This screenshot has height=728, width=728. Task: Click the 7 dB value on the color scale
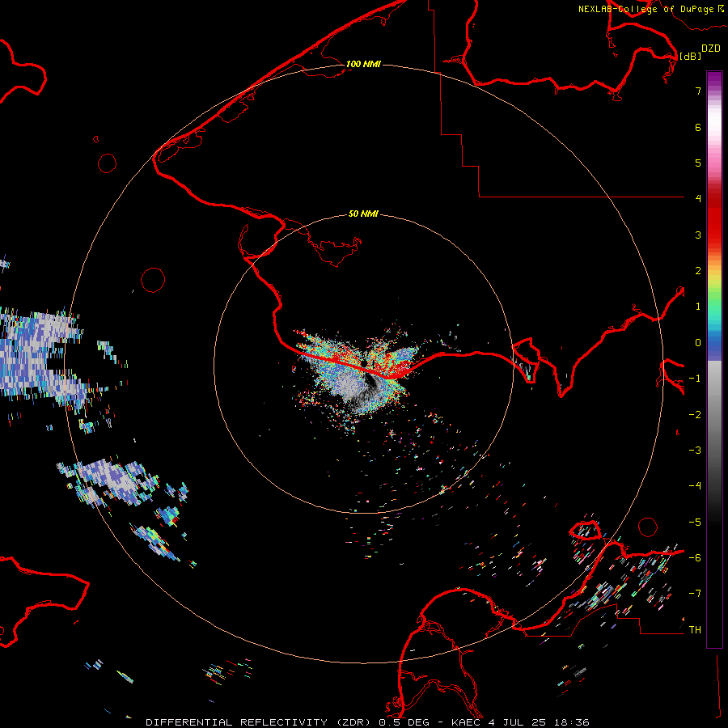tap(698, 91)
